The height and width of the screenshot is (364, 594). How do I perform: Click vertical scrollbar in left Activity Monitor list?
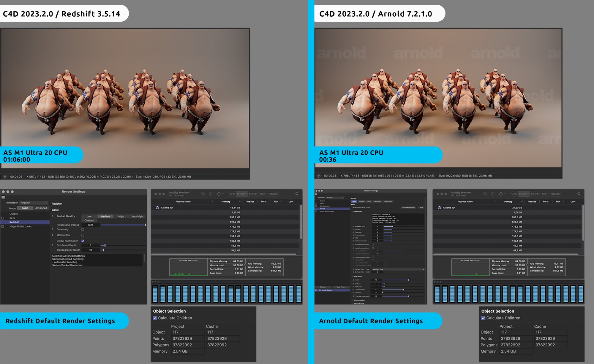[x=301, y=222]
